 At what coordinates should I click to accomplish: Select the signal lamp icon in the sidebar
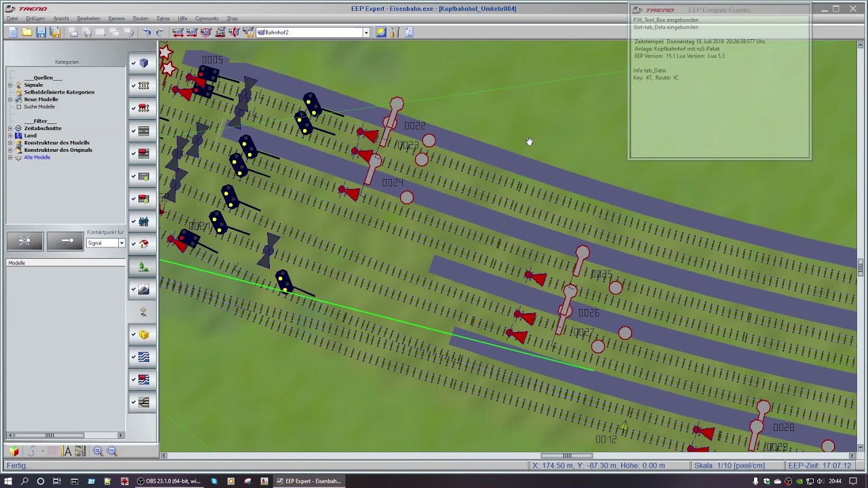coord(144,312)
